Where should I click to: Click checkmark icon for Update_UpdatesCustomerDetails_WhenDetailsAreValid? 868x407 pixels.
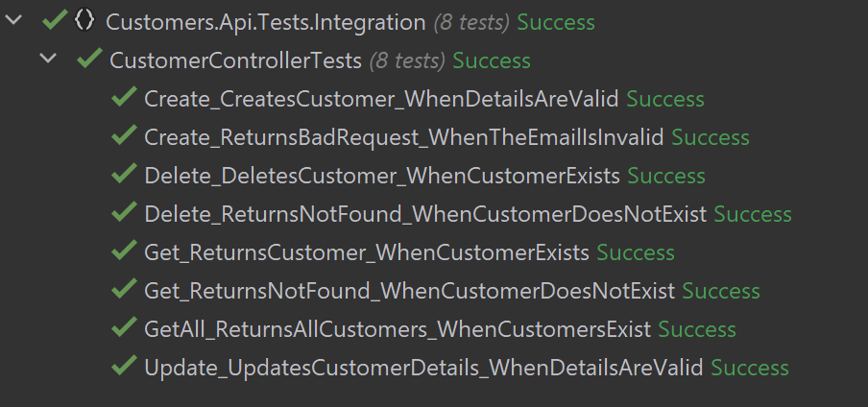[124, 368]
